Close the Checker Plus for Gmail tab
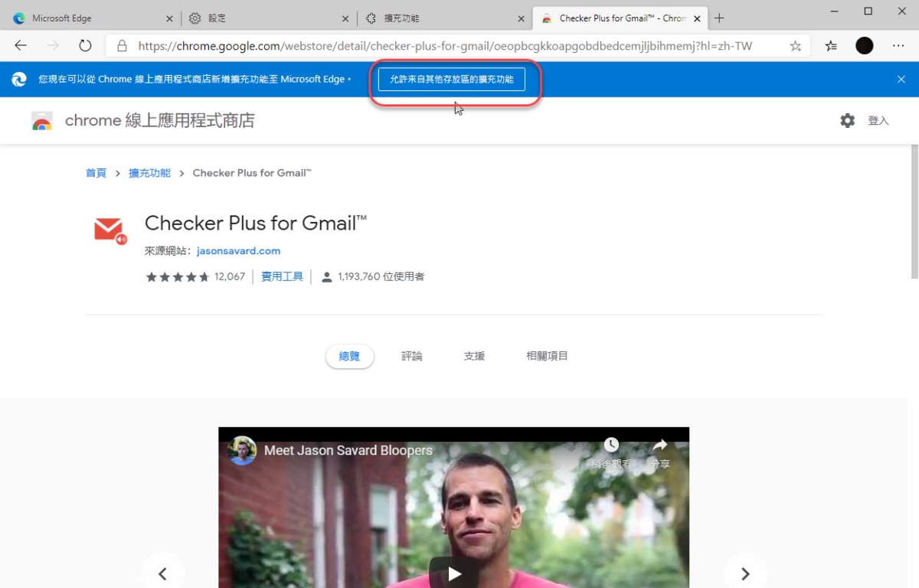This screenshot has width=919, height=588. point(697,18)
